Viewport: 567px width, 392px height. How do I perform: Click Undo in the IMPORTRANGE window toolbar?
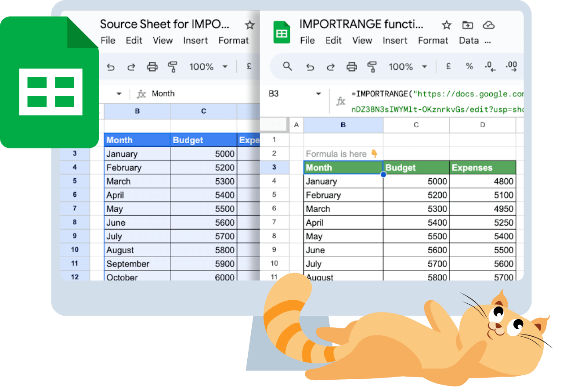coord(311,67)
